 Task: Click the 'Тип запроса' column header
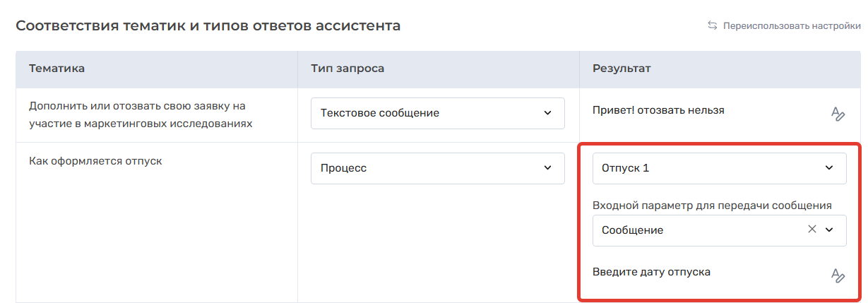pos(347,69)
